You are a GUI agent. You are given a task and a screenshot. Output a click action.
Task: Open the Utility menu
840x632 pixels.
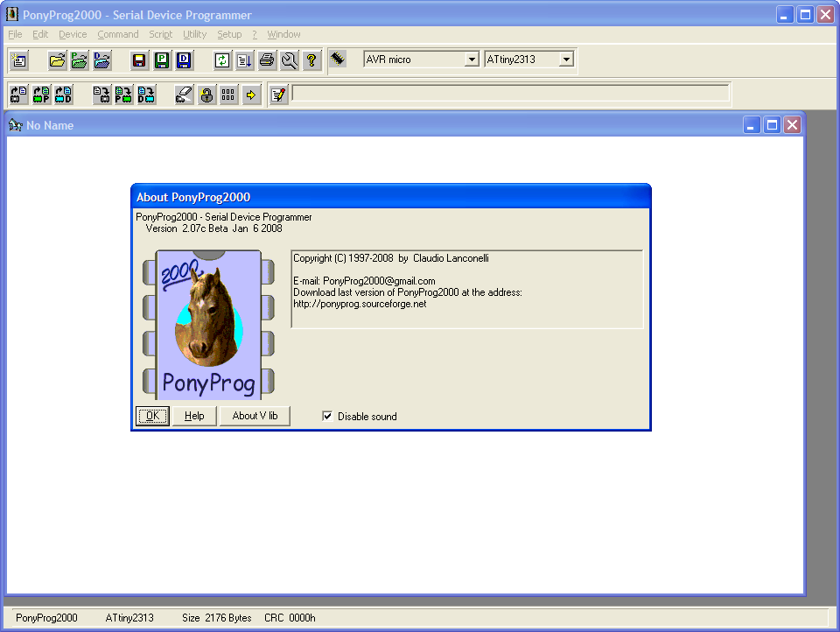tap(194, 34)
